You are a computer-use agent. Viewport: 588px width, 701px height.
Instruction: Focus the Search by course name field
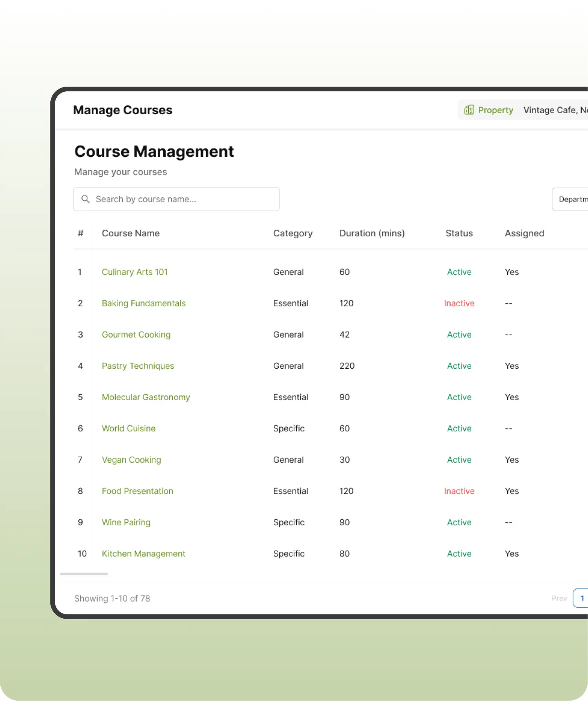[176, 199]
